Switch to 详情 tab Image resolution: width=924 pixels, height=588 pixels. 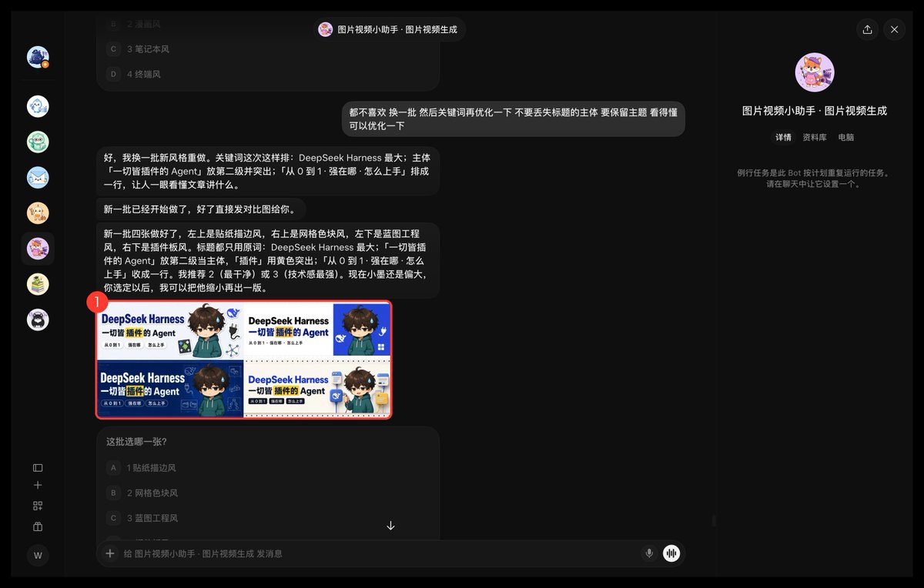(783, 138)
